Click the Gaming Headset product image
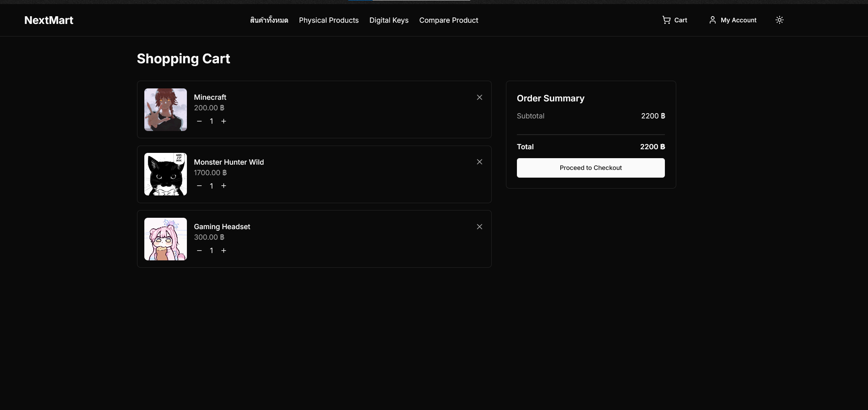Image resolution: width=868 pixels, height=410 pixels. pyautogui.click(x=165, y=239)
